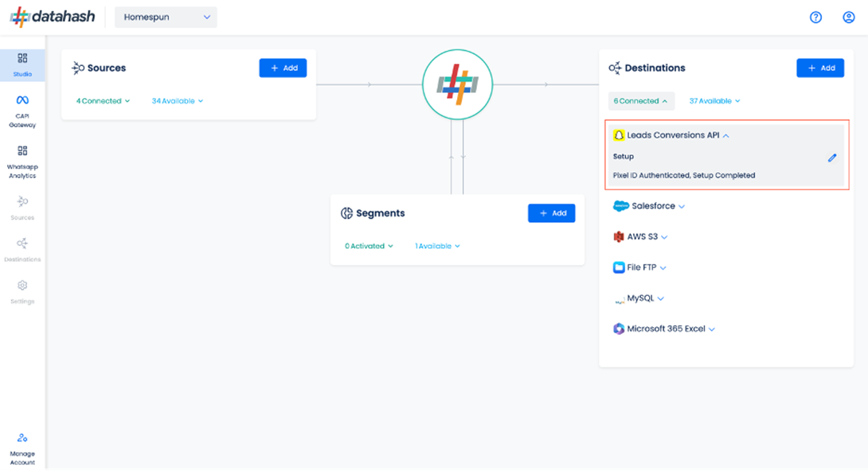This screenshot has height=471, width=868.
Task: Open Settings gear in the sidebar
Action: point(22,292)
